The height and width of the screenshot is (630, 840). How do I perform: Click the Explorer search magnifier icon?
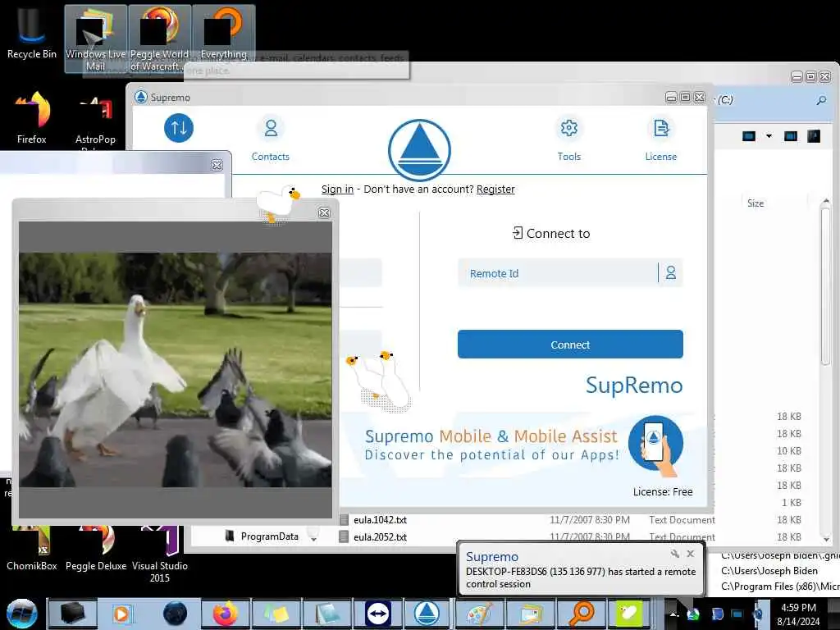(x=821, y=100)
